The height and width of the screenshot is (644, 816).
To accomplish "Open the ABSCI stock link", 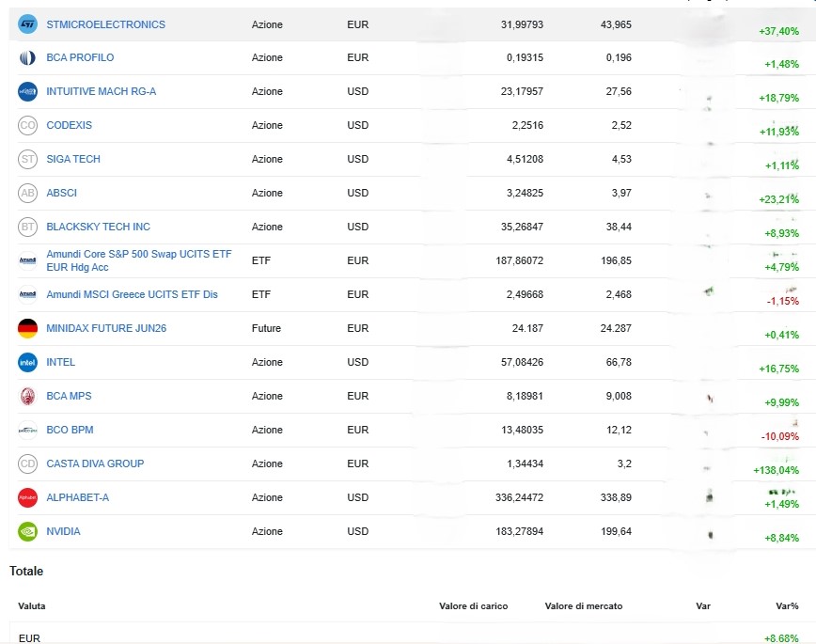I will click(62, 193).
